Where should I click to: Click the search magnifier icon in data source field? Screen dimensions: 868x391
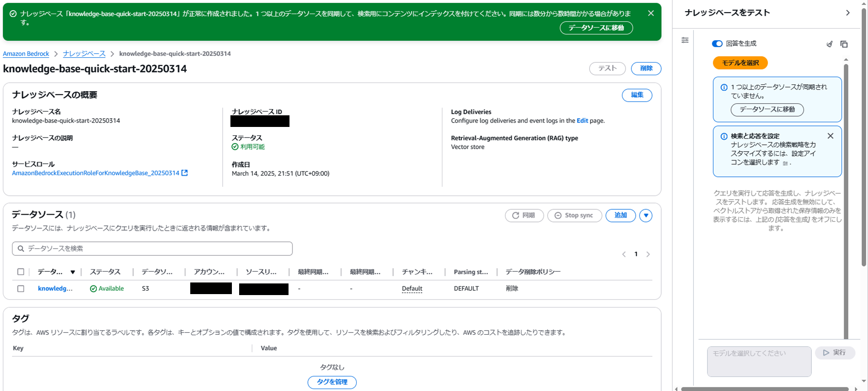(21, 249)
